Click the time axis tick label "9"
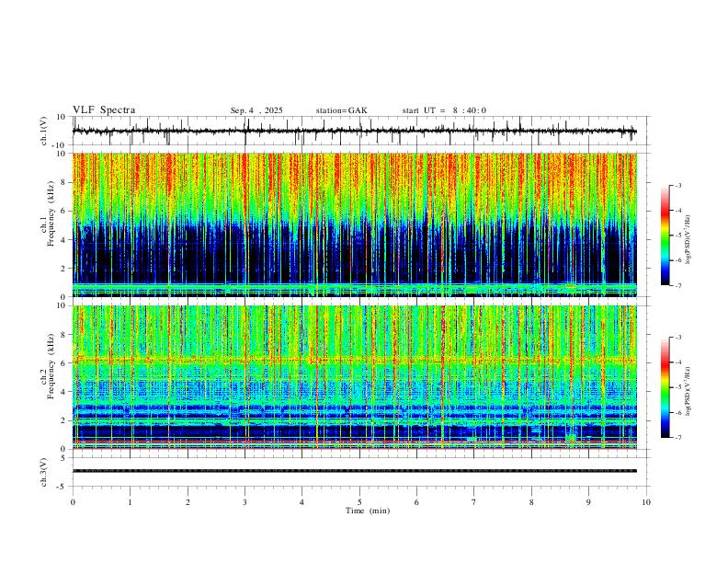Image resolution: width=728 pixels, height=563 pixels. [588, 502]
